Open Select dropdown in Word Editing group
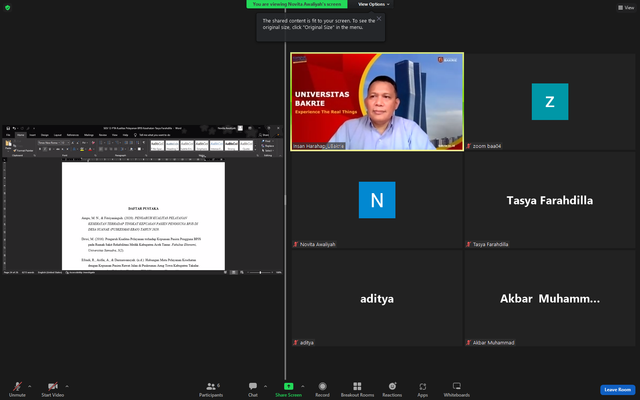 point(268,151)
